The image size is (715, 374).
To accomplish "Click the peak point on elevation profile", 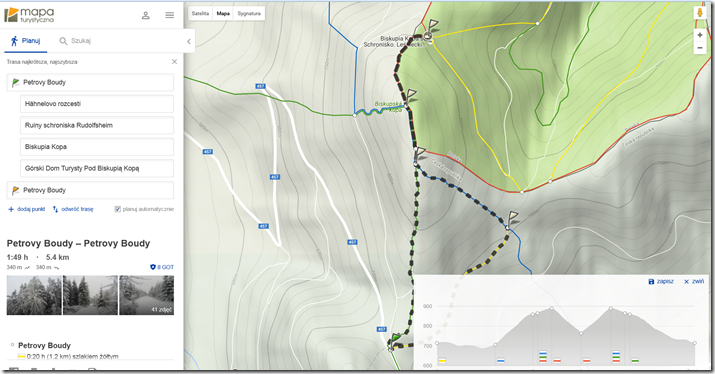I will [552, 309].
